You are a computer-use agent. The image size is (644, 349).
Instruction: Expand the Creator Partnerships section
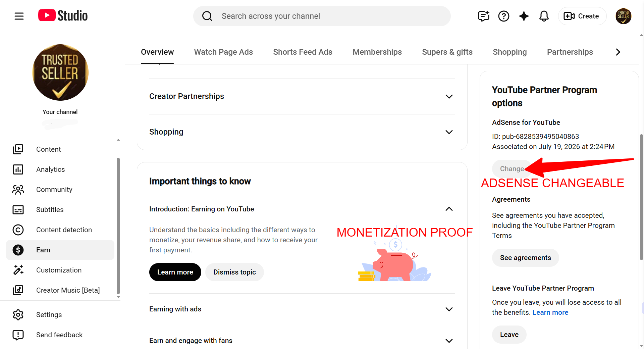[302, 96]
